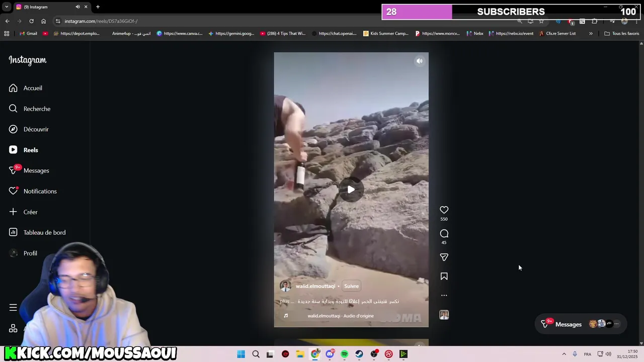Open Steam from the taskbar

(359, 354)
